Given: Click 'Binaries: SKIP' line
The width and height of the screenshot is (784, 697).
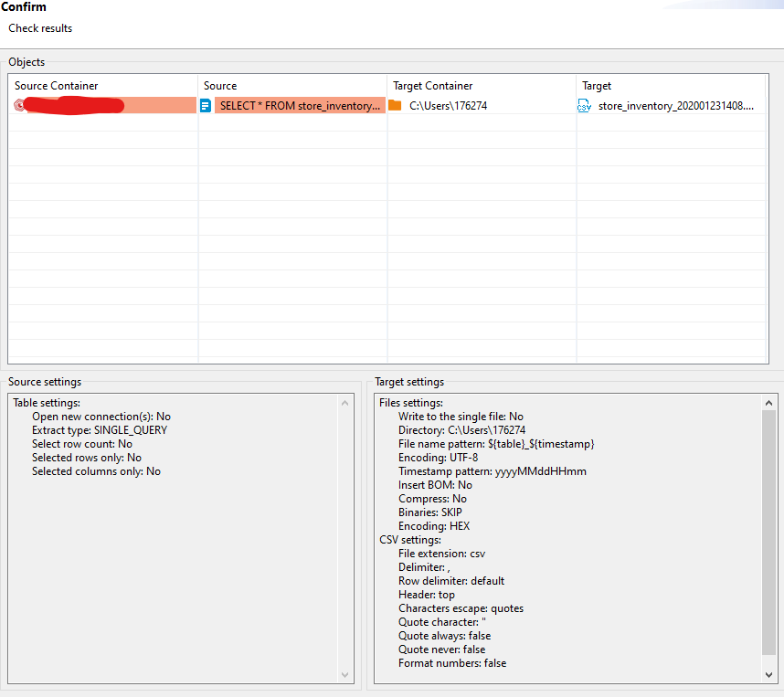Looking at the screenshot, I should pos(430,512).
